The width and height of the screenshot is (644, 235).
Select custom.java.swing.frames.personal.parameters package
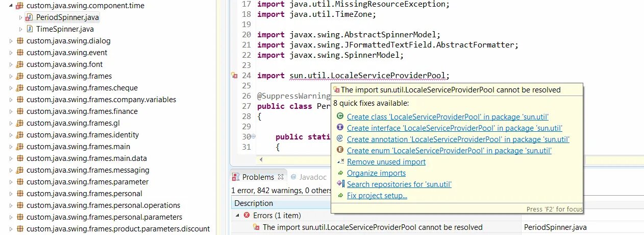point(104,217)
